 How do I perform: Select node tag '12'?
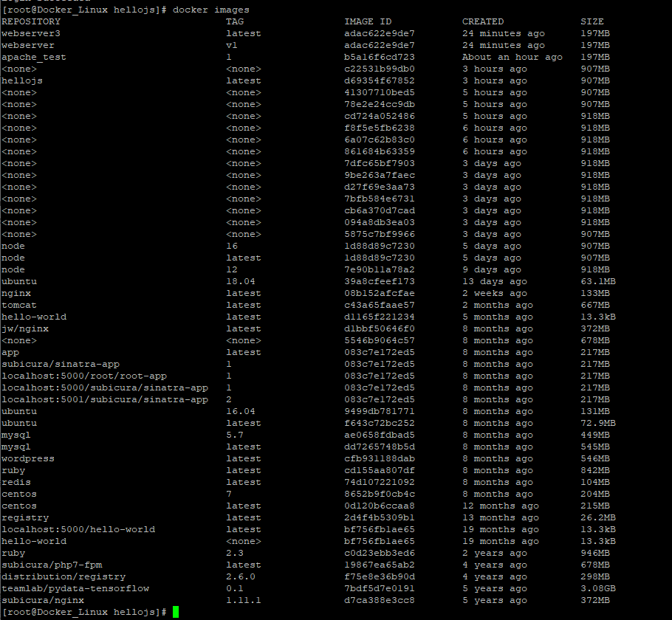pyautogui.click(x=232, y=269)
